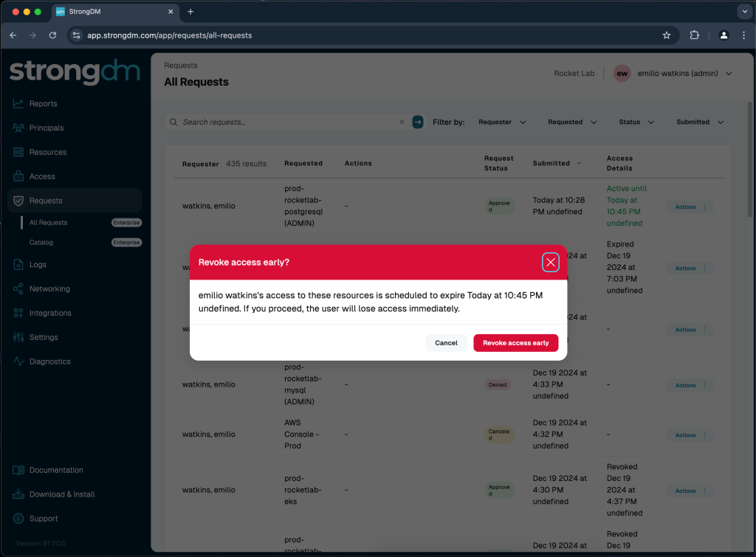
Task: Click the Canceled status badge
Action: tap(499, 434)
